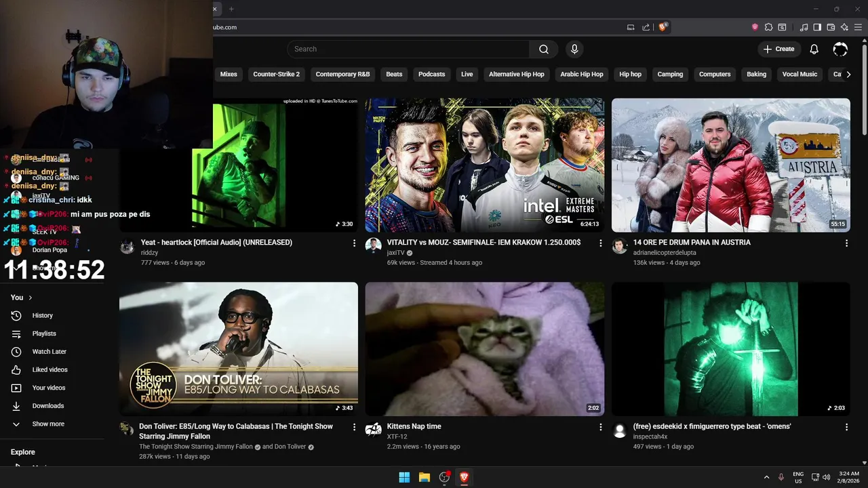
Task: Click the ENG US language indicator
Action: tap(798, 477)
